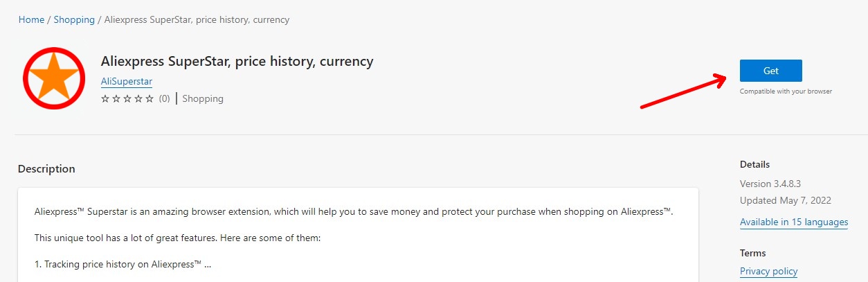Click the orange star extension logo
This screenshot has height=282, width=868.
tap(54, 78)
